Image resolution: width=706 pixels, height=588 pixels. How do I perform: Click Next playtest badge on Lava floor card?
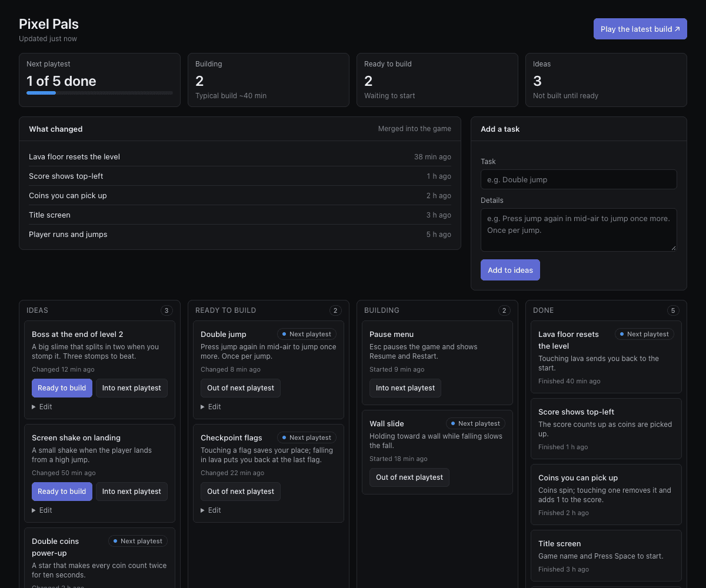point(644,334)
